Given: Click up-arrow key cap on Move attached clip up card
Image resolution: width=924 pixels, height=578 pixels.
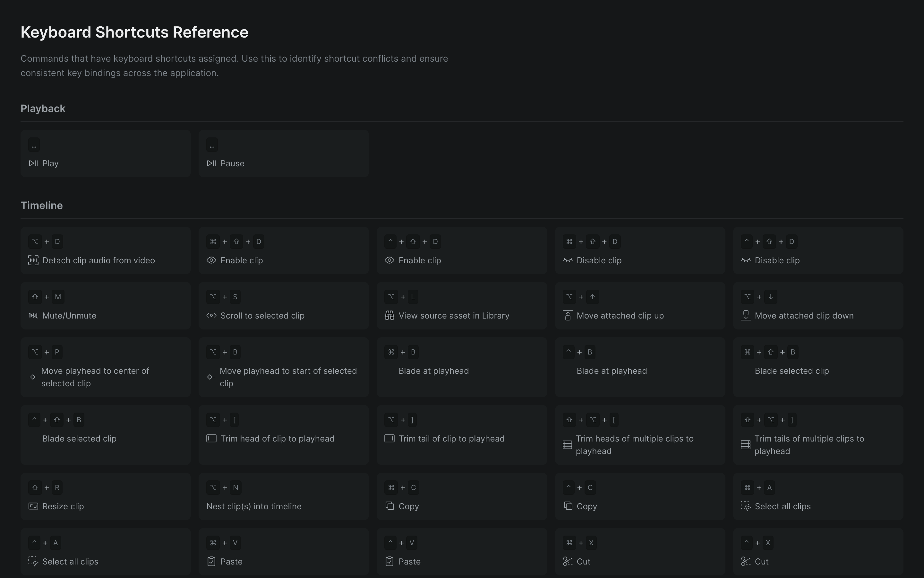Looking at the screenshot, I should tap(593, 297).
